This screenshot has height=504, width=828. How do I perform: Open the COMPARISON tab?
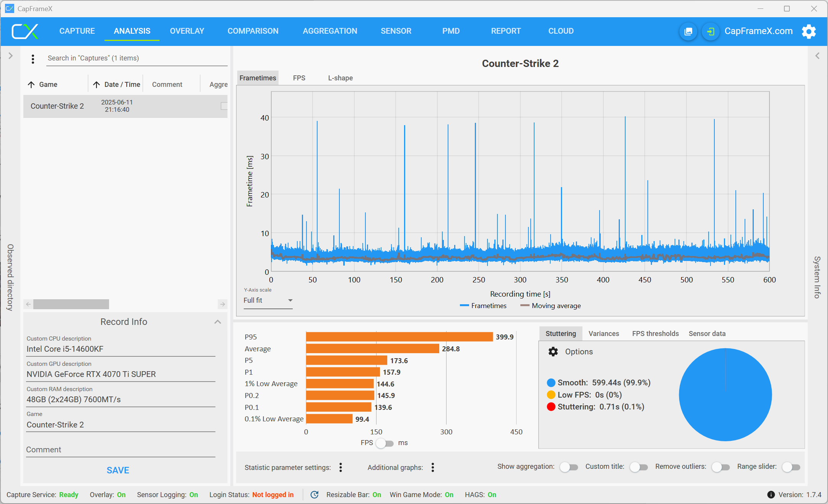253,31
